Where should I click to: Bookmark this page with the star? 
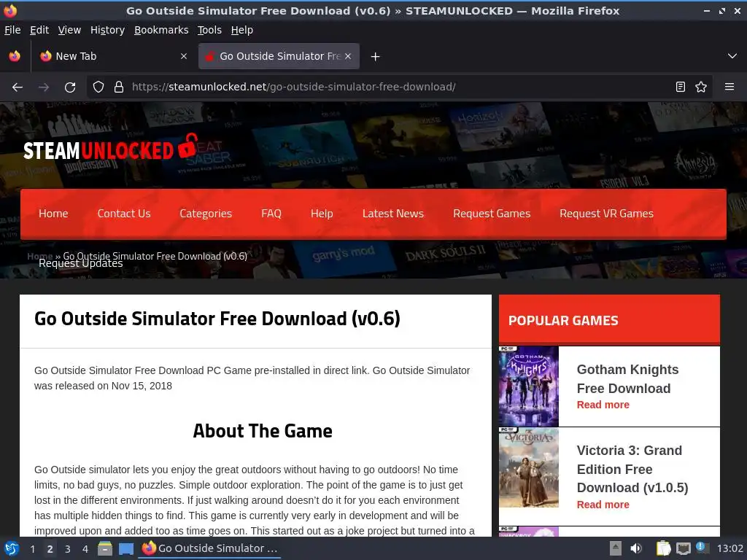pyautogui.click(x=701, y=87)
